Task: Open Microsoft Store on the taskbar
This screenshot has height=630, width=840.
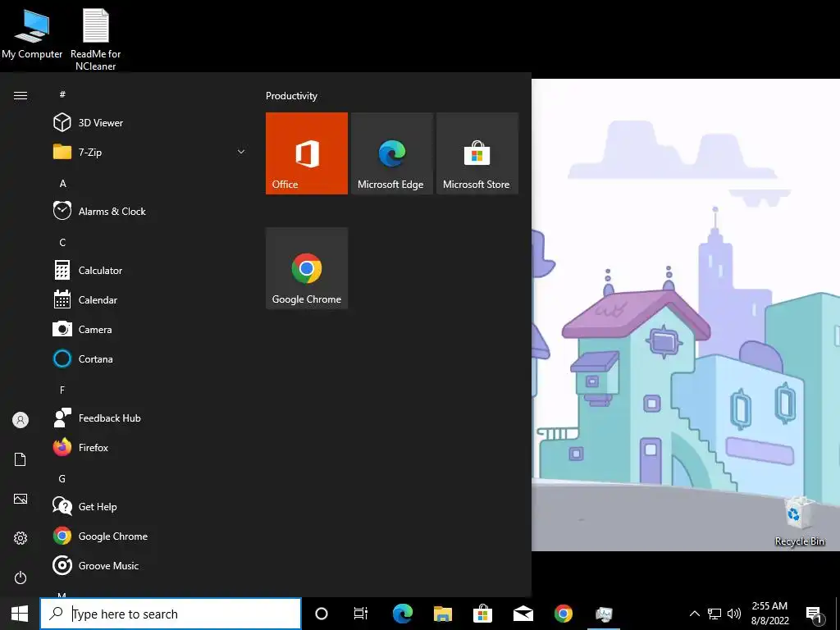Action: point(482,614)
